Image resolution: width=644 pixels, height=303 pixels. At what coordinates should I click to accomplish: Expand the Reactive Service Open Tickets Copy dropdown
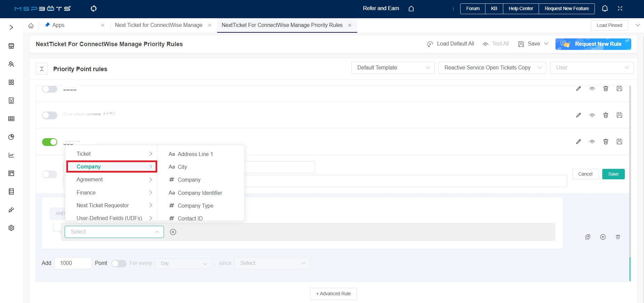click(492, 68)
